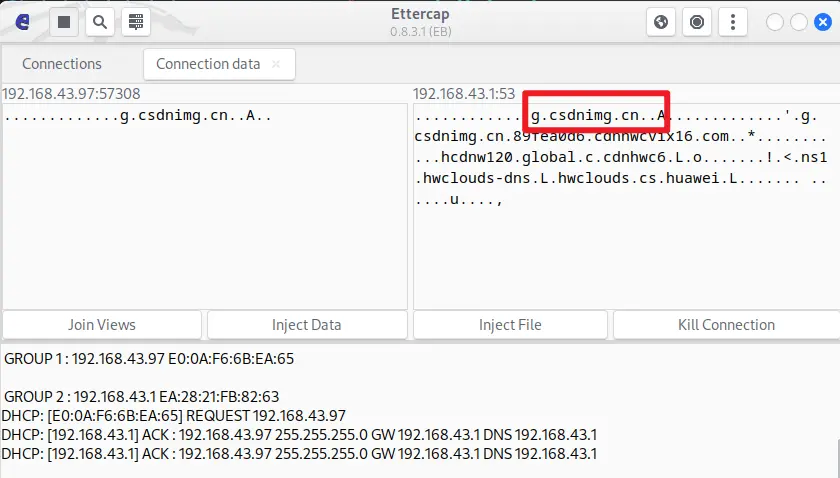Viewport: 840px width, 478px height.
Task: Minimize the Ettercap window
Action: click(775, 22)
